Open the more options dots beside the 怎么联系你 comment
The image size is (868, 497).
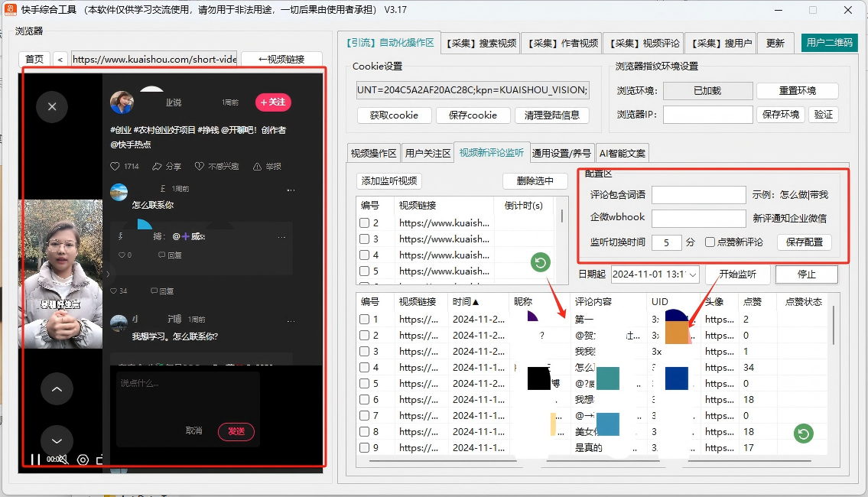pos(291,190)
